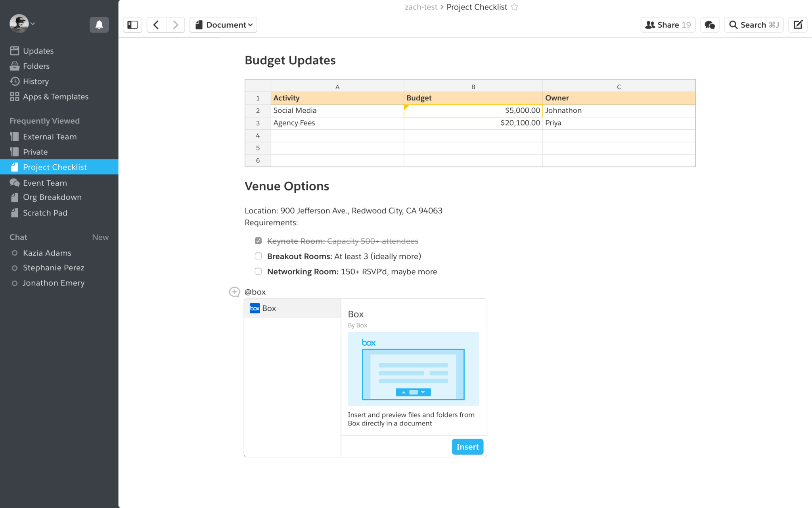Click the Insert button
This screenshot has width=812, height=508.
point(467,447)
